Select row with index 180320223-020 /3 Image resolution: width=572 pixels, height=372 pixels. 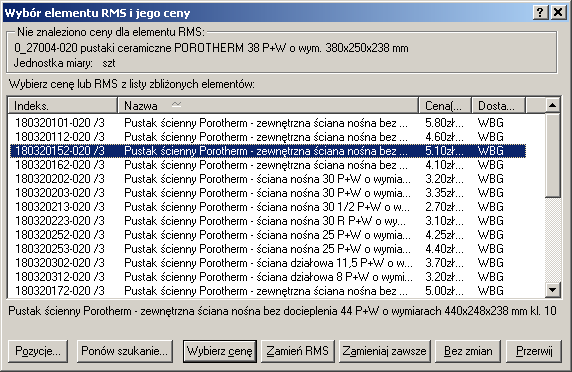(x=268, y=221)
